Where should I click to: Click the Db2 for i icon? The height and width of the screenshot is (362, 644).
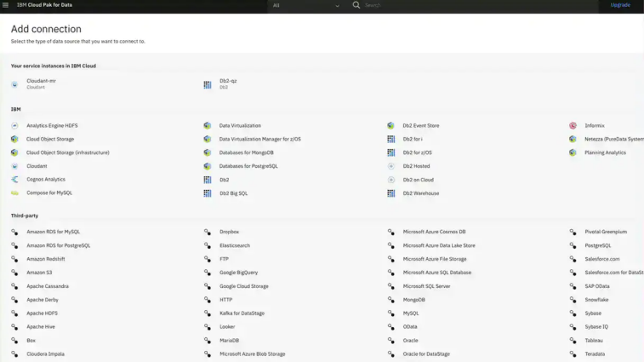[x=391, y=140]
